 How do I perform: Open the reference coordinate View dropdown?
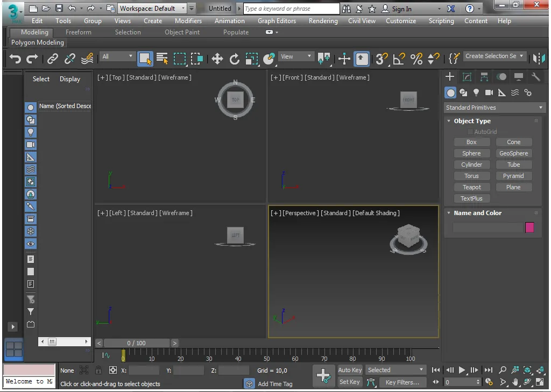click(x=296, y=56)
